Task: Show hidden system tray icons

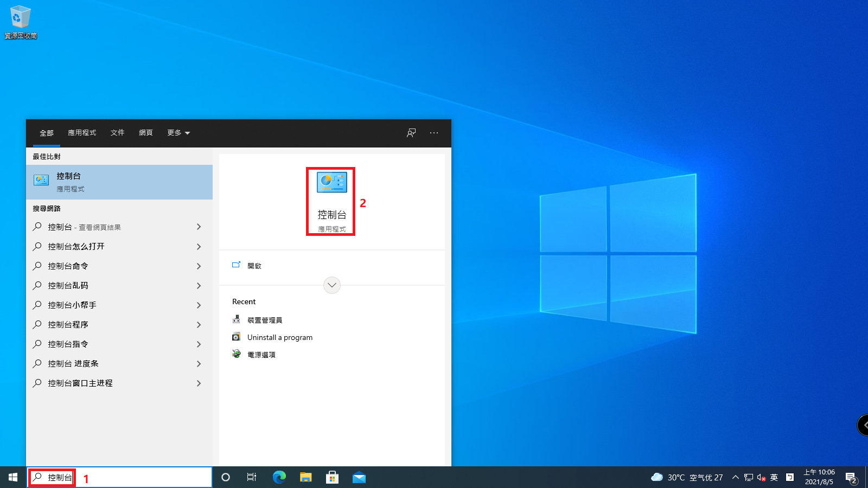Action: pos(735,477)
